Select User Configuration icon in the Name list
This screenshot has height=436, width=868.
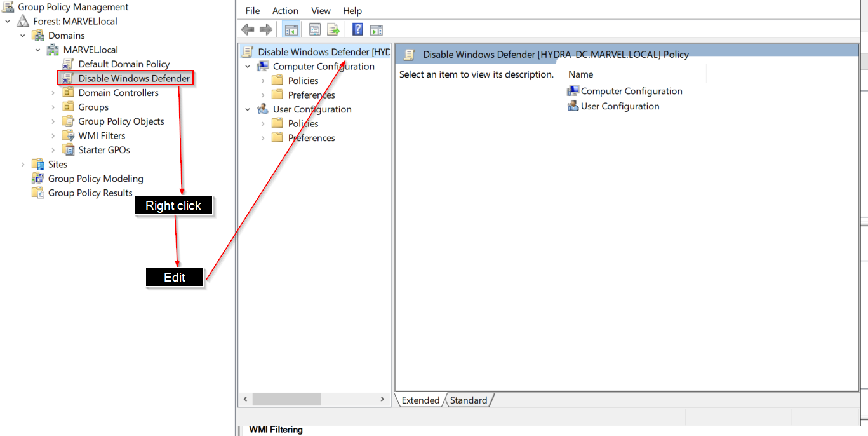pyautogui.click(x=573, y=106)
